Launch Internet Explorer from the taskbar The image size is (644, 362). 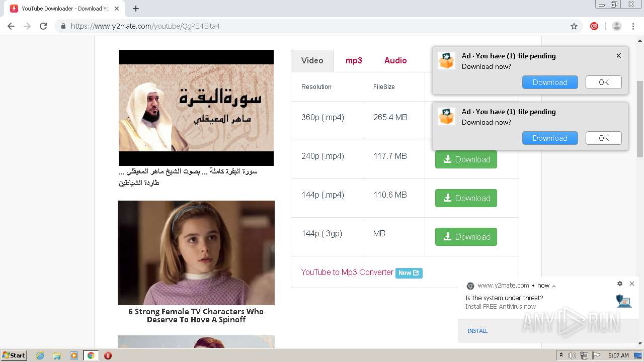tap(40, 355)
